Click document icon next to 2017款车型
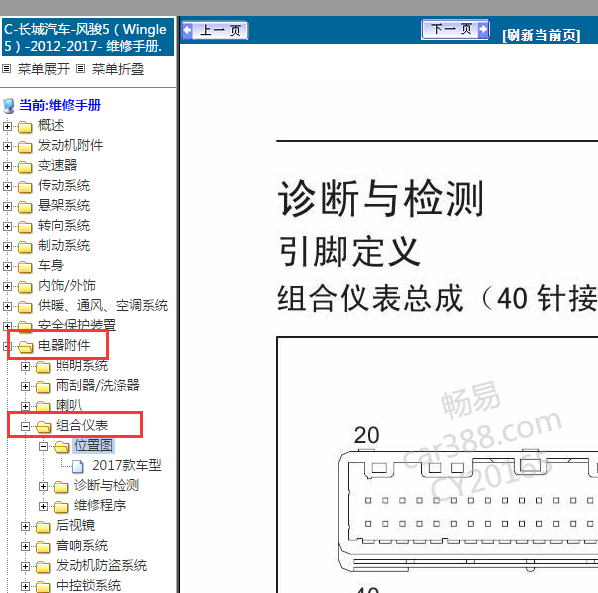Screen dimensions: 598x593 tap(78, 466)
